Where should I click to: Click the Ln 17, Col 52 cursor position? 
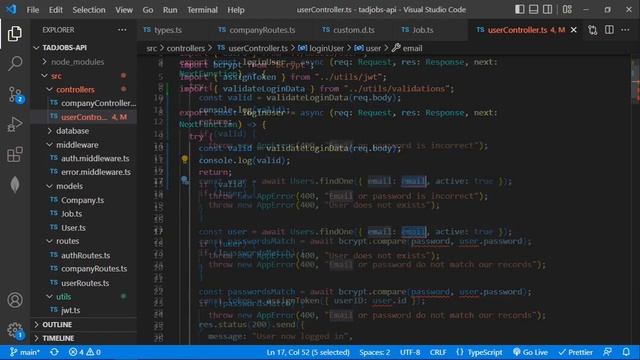coord(308,352)
